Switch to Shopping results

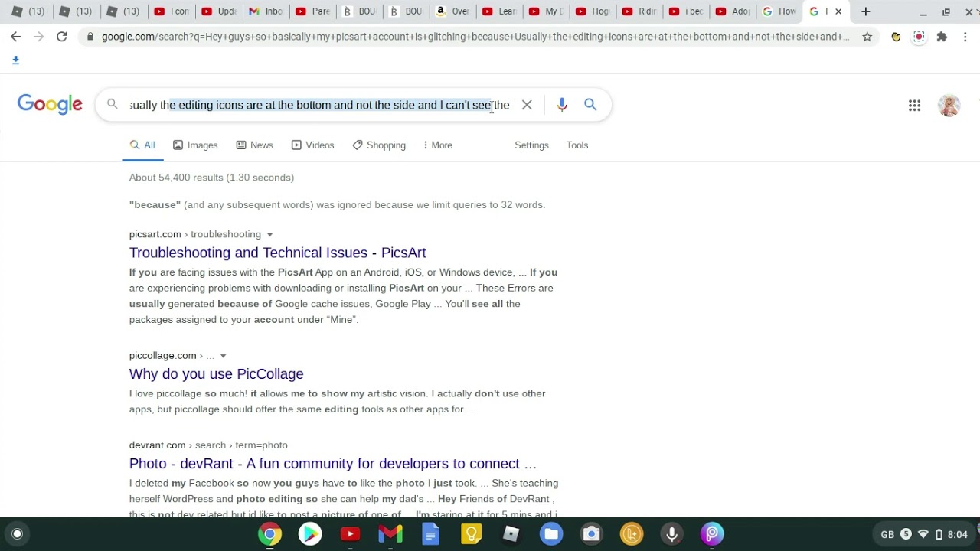pyautogui.click(x=379, y=145)
